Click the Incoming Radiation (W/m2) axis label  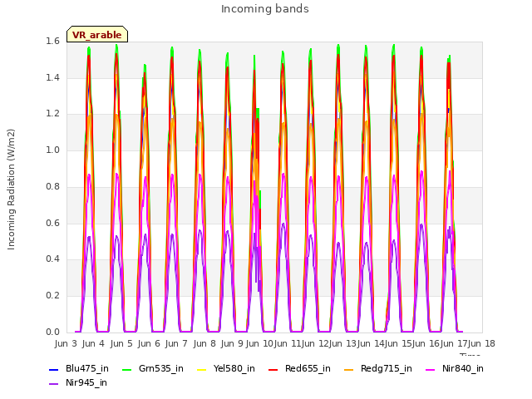[x=11, y=190]
